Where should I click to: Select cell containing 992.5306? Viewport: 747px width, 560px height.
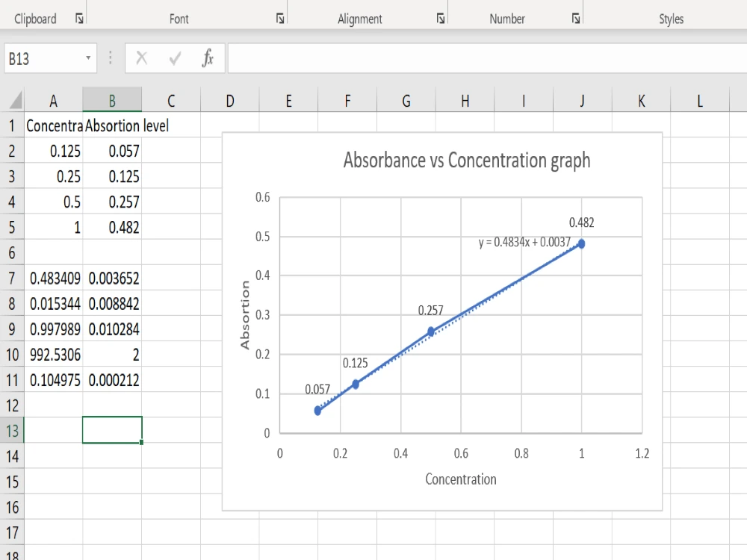point(53,354)
